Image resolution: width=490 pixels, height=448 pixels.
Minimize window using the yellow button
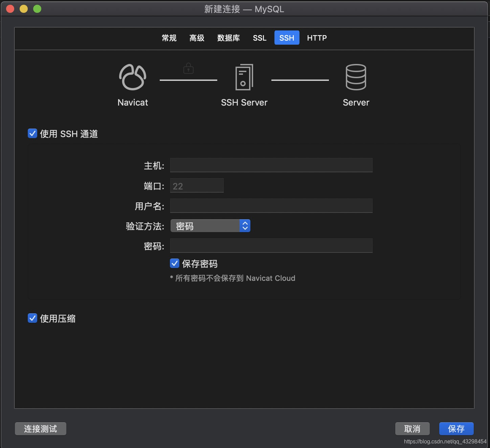(24, 9)
